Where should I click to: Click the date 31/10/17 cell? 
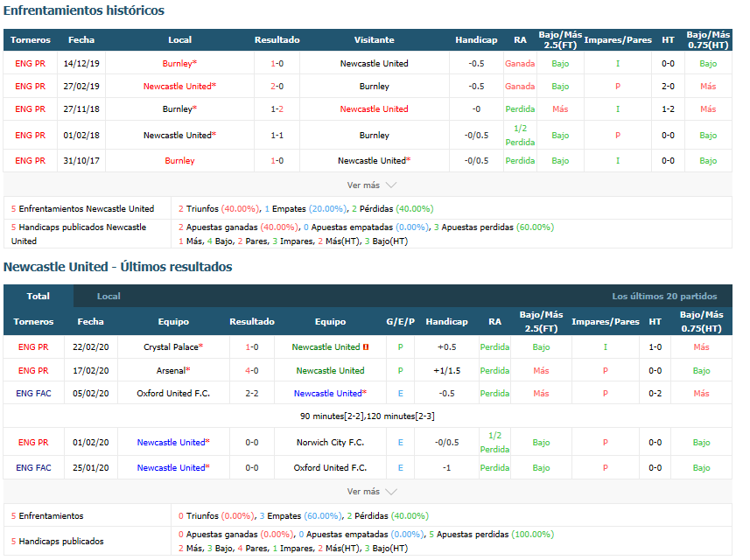81,161
